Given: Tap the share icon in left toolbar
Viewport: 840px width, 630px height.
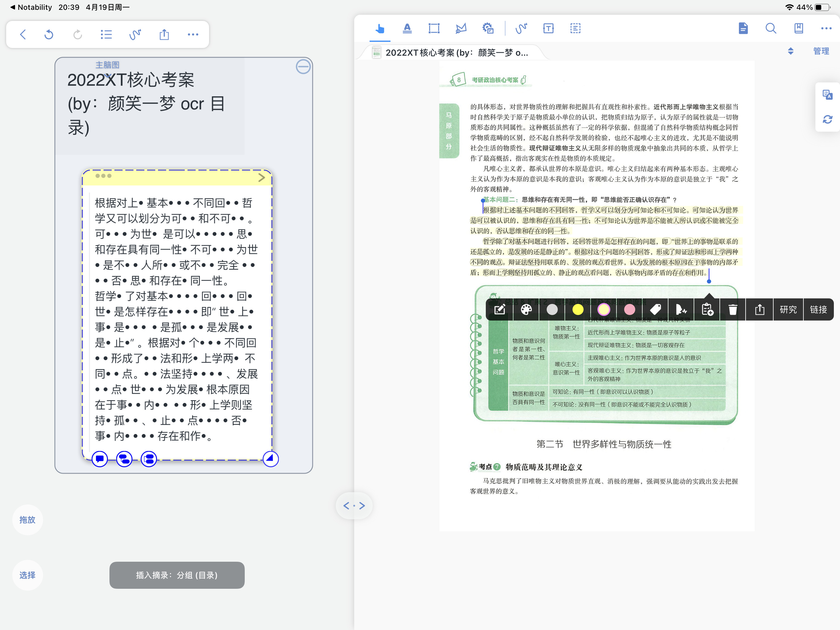Looking at the screenshot, I should [164, 34].
